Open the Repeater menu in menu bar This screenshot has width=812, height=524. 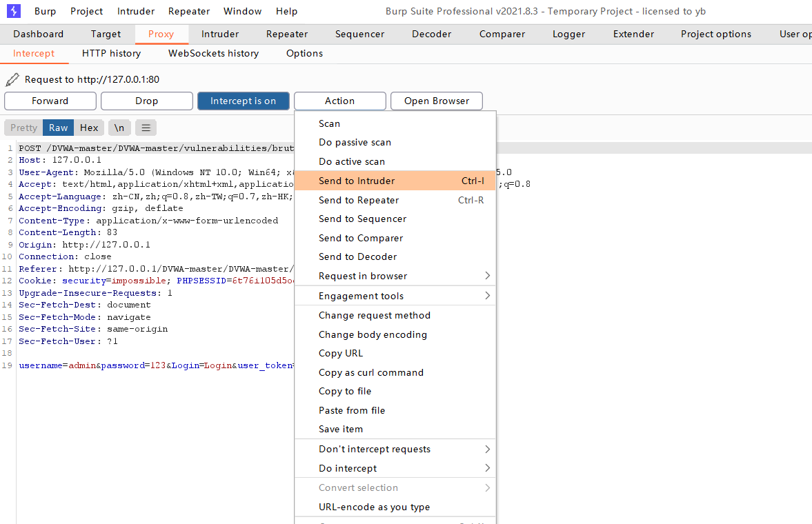pyautogui.click(x=189, y=12)
